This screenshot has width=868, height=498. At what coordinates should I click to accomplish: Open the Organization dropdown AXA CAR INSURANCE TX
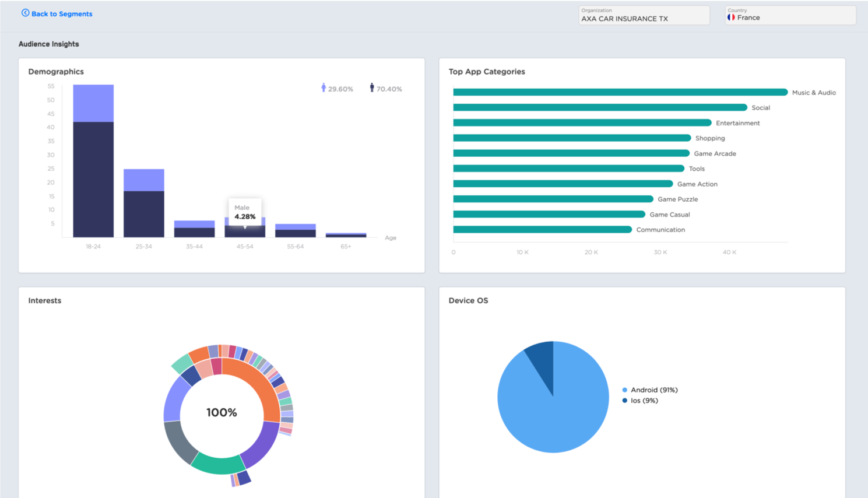pyautogui.click(x=644, y=15)
